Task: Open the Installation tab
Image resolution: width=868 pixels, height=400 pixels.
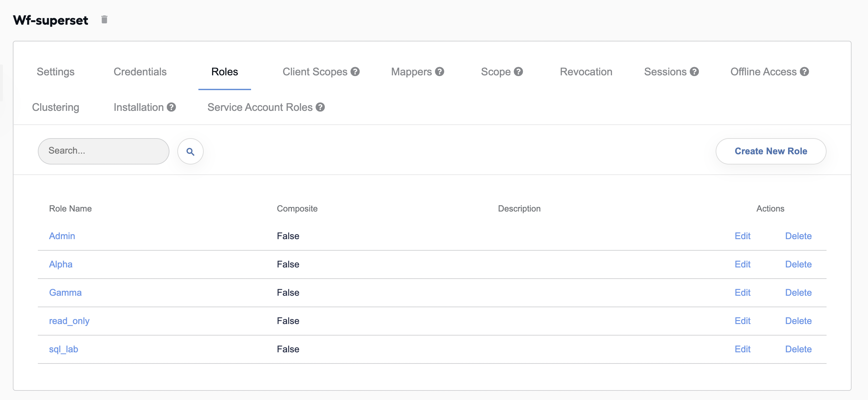Action: pyautogui.click(x=139, y=107)
